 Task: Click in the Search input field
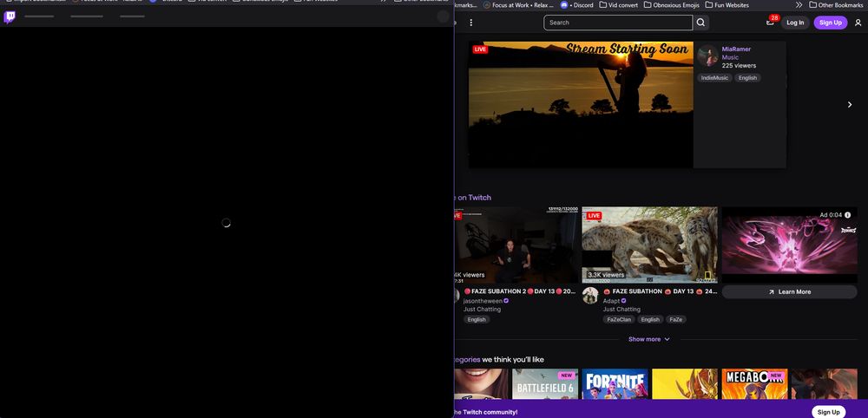pyautogui.click(x=618, y=23)
